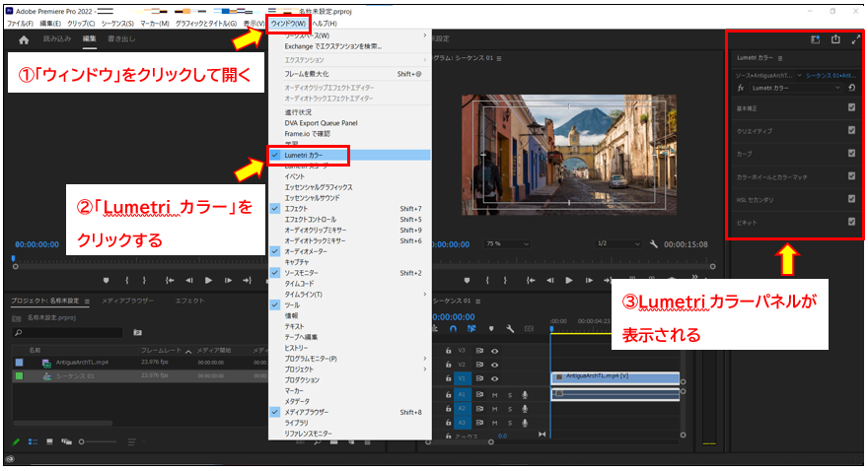Toggle captions track CC button
Viewport: 868px width, 471px height.
[529, 328]
